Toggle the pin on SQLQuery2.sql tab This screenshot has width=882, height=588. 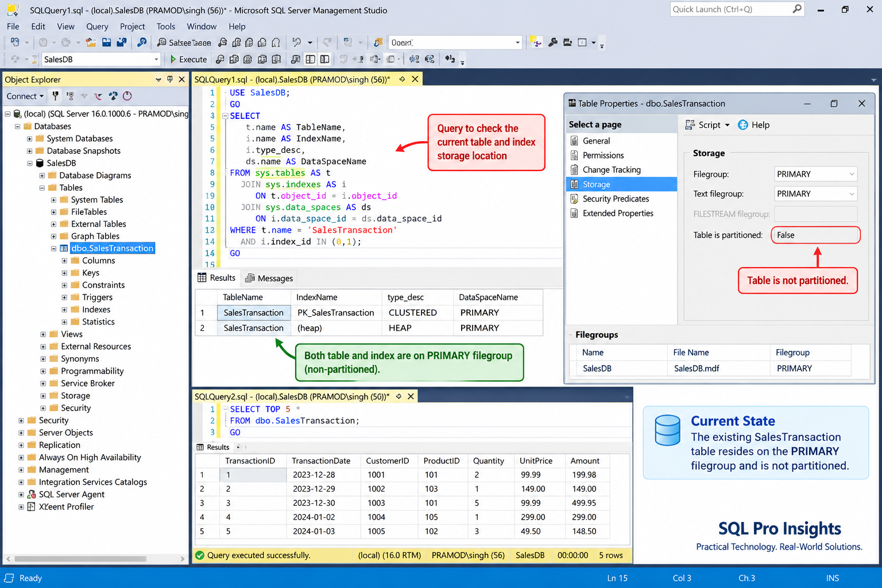(x=399, y=396)
